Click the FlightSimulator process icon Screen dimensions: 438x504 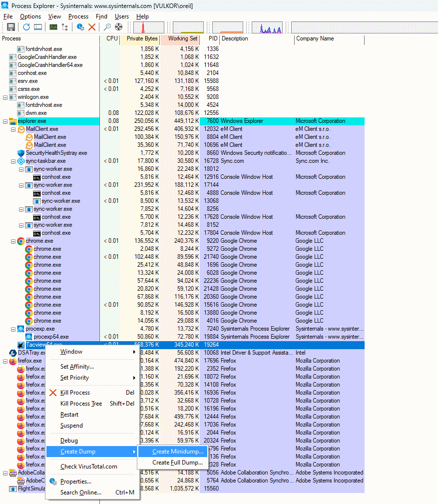[13, 489]
